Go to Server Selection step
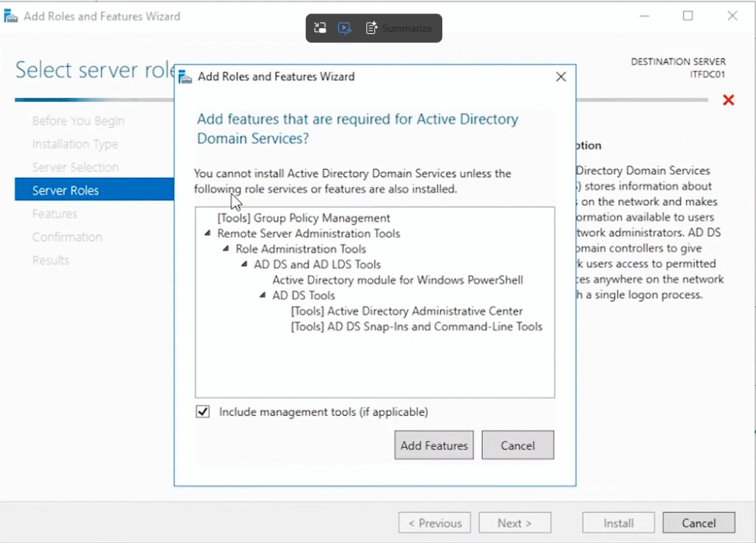Image resolution: width=756 pixels, height=543 pixels. [75, 167]
